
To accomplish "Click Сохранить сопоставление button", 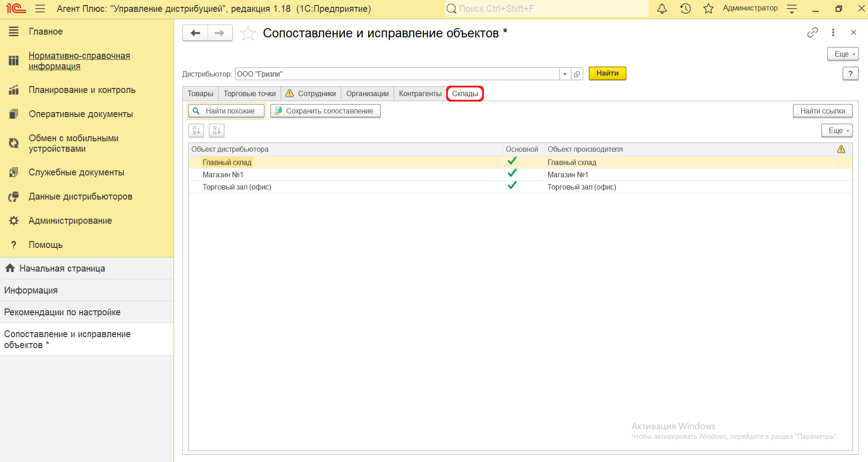I will (x=325, y=111).
